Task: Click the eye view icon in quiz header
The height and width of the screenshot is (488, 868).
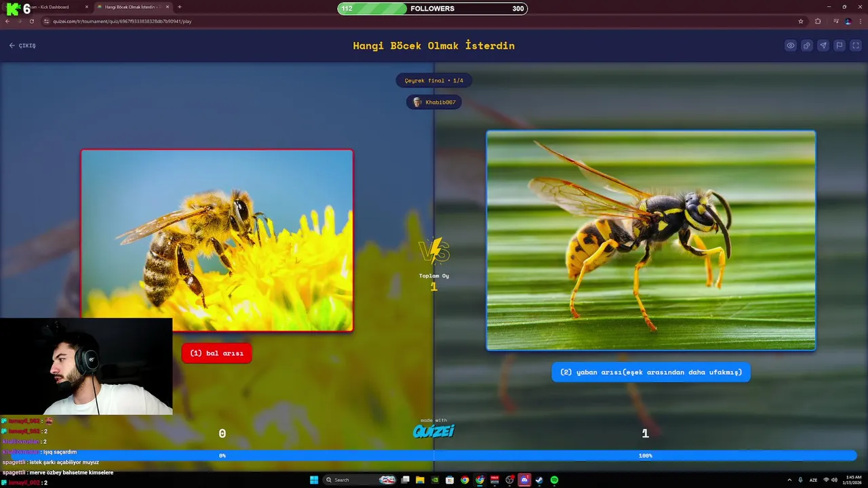Action: (791, 45)
